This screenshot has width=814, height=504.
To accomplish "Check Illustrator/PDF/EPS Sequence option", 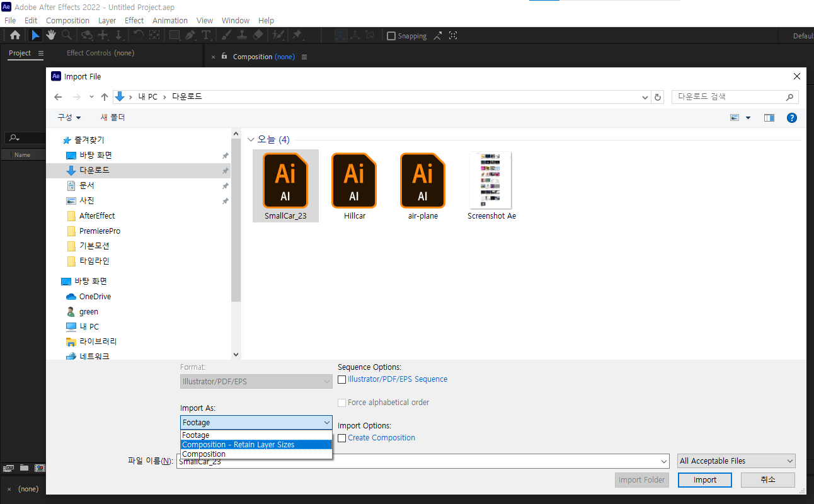I will (342, 380).
